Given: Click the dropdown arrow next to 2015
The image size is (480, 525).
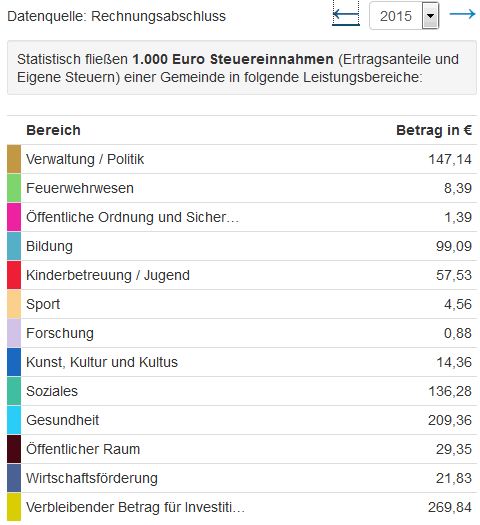Looking at the screenshot, I should pos(430,15).
